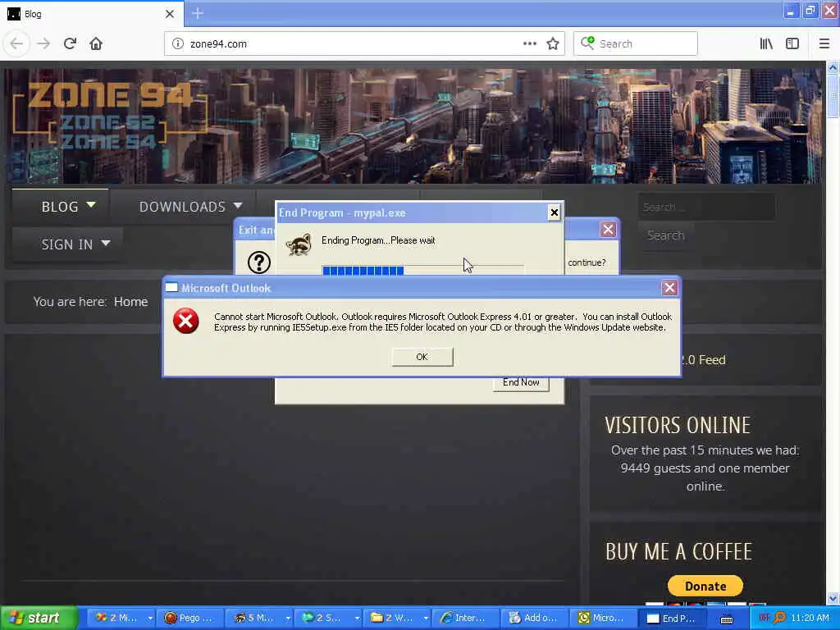Click the Home breadcrumb link
Viewport: 840px width, 630px height.
130,302
